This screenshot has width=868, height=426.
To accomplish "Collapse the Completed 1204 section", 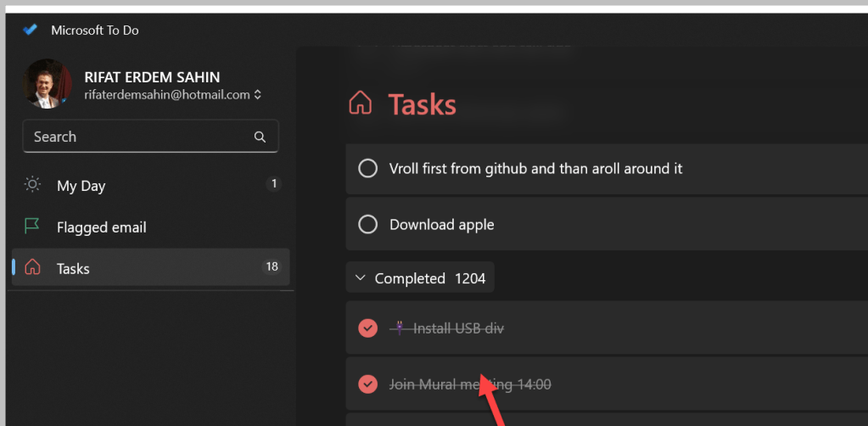I will click(x=420, y=278).
